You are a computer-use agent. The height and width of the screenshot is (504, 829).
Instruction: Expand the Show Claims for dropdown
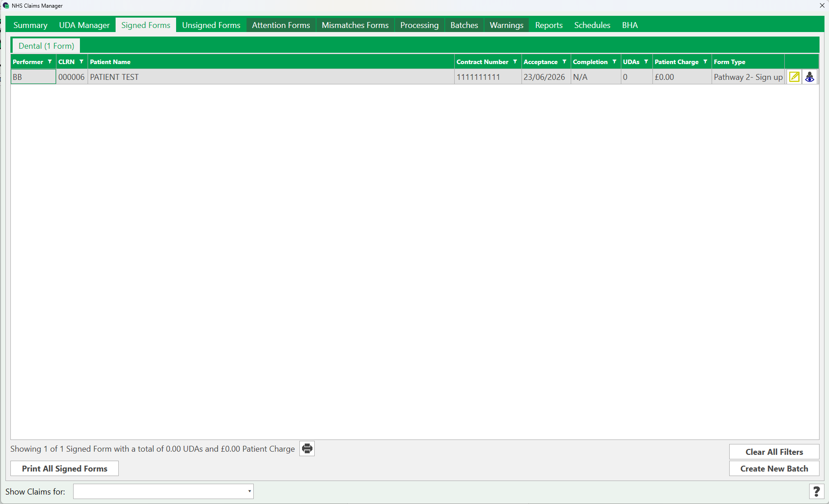point(249,491)
